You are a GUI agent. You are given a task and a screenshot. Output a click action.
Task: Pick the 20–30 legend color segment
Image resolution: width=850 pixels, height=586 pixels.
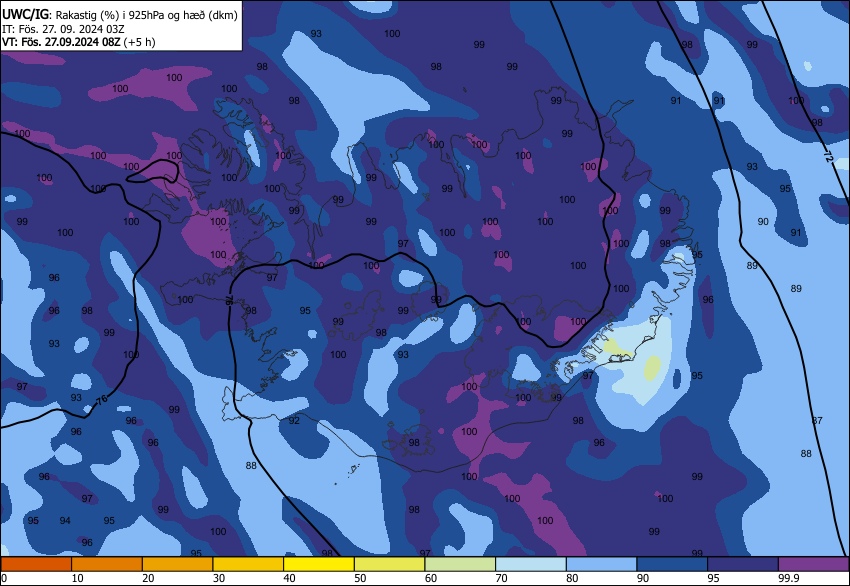coord(178,564)
